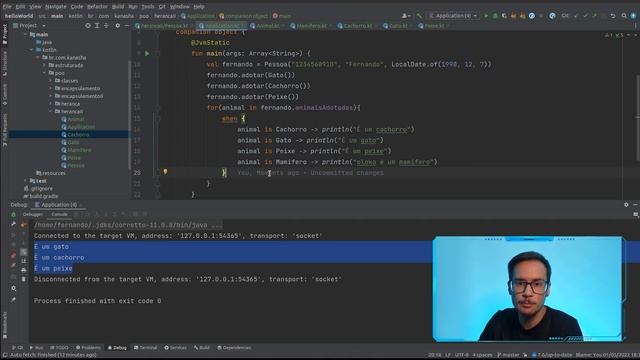The width and height of the screenshot is (640, 360).
Task: Collapse all icon in Project panel header
Action: click(106, 26)
